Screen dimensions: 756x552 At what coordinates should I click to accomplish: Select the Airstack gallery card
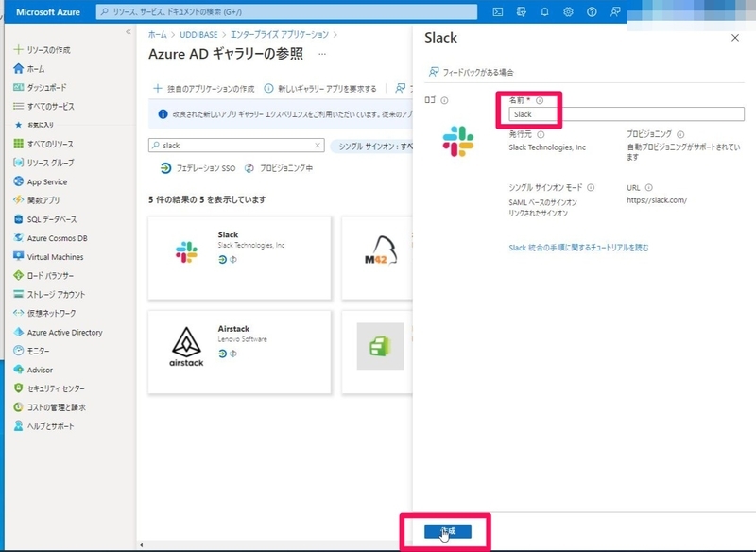pyautogui.click(x=240, y=353)
